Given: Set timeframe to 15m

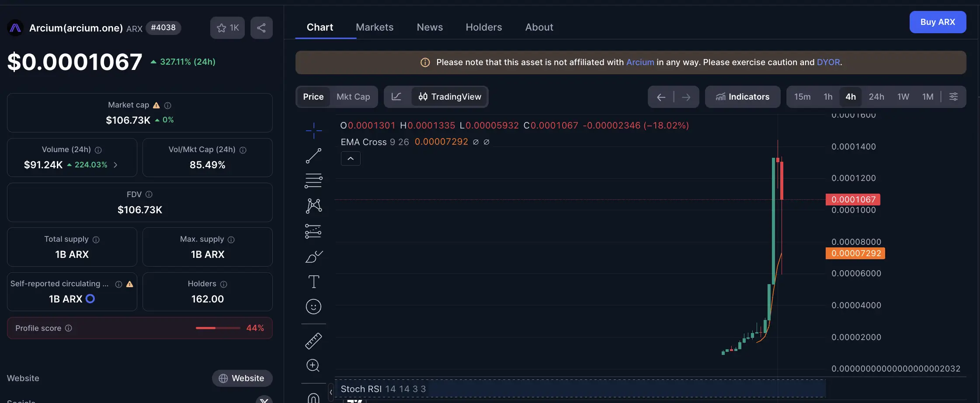Looking at the screenshot, I should (x=802, y=97).
